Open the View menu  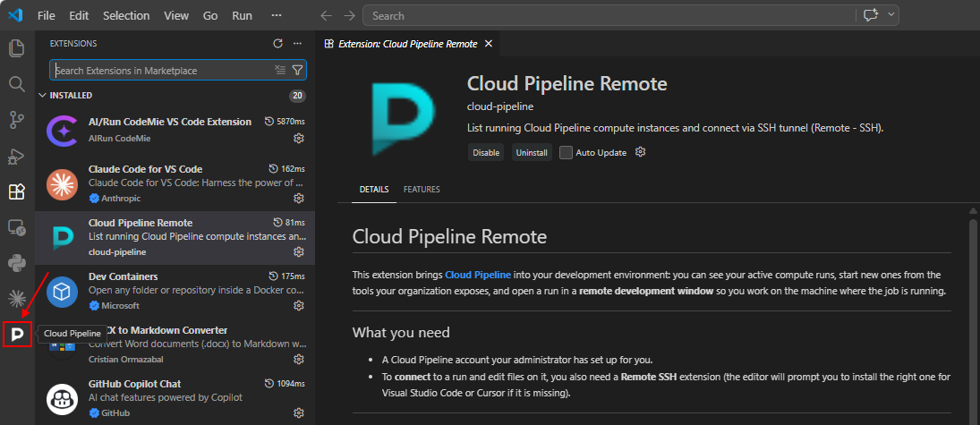click(176, 15)
